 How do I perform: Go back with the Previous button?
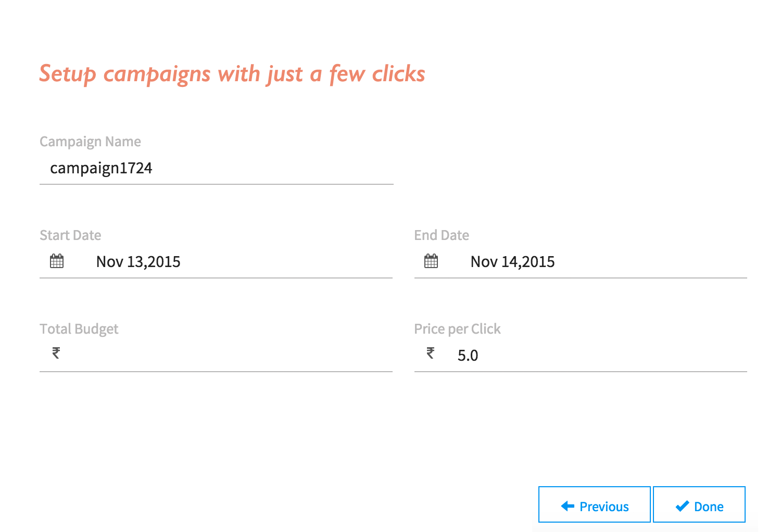(x=595, y=504)
